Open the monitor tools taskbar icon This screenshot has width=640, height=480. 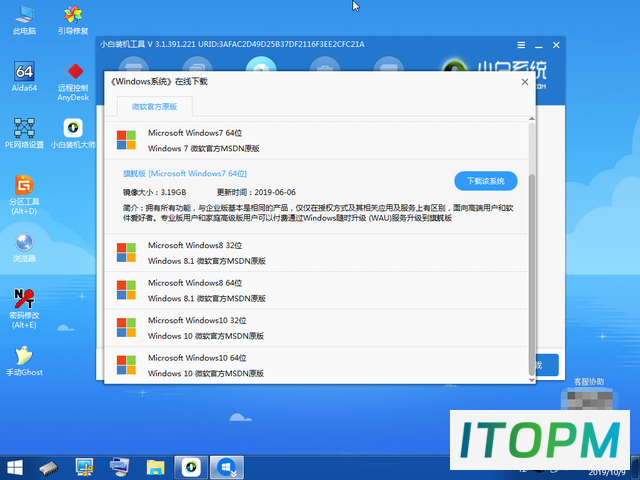(x=84, y=467)
